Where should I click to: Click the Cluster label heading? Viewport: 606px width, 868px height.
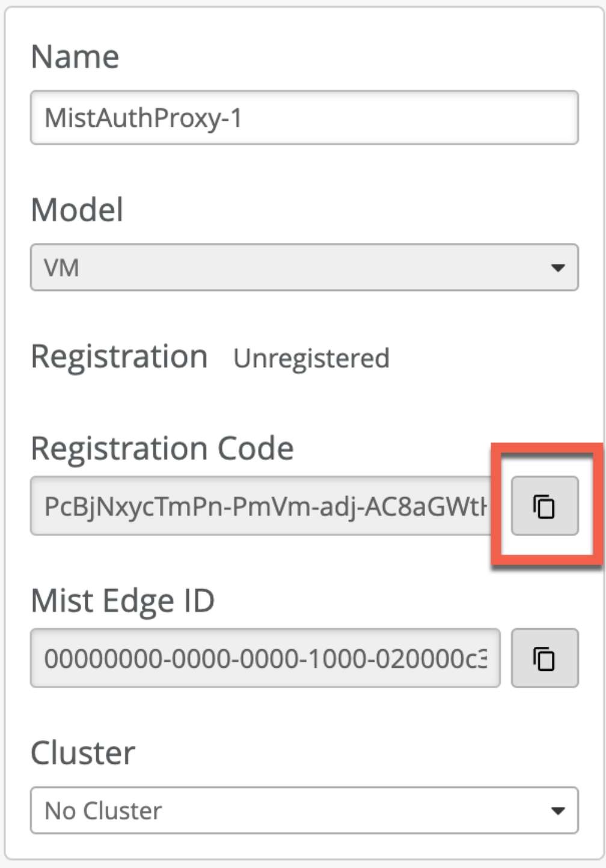pos(83,753)
